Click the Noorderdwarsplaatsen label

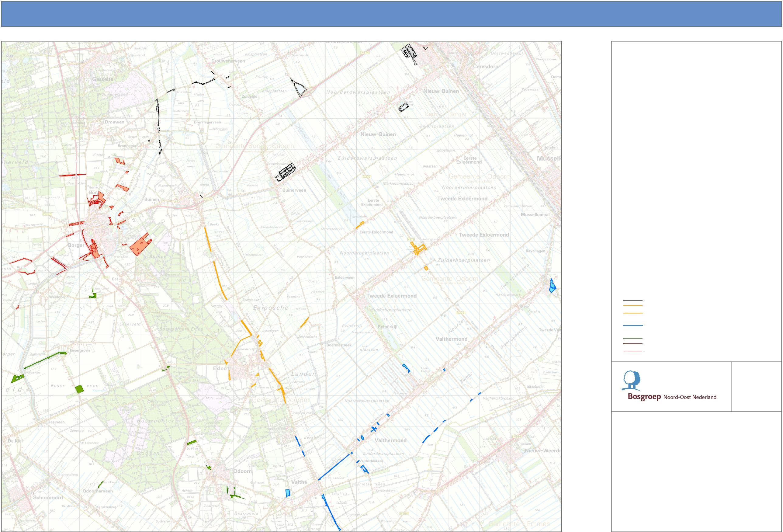point(358,92)
